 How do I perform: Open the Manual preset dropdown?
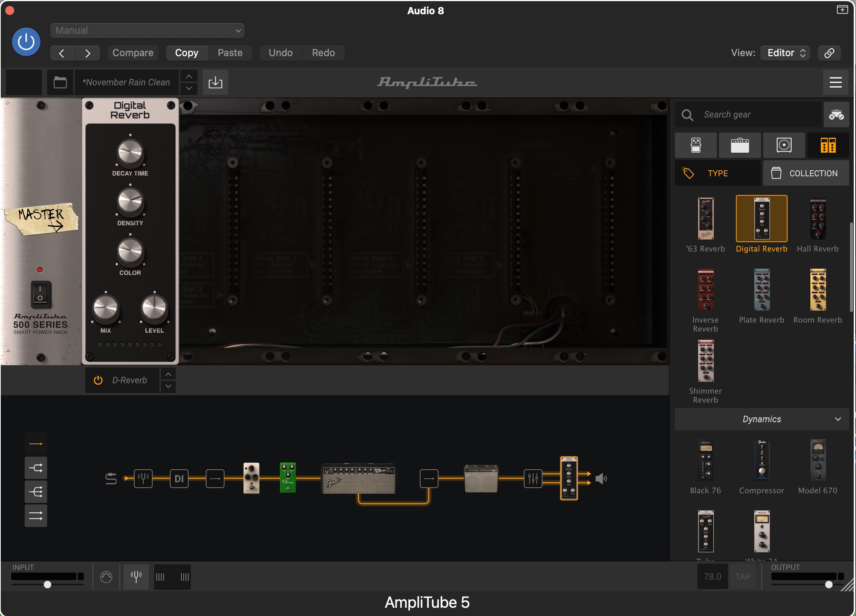pyautogui.click(x=147, y=31)
